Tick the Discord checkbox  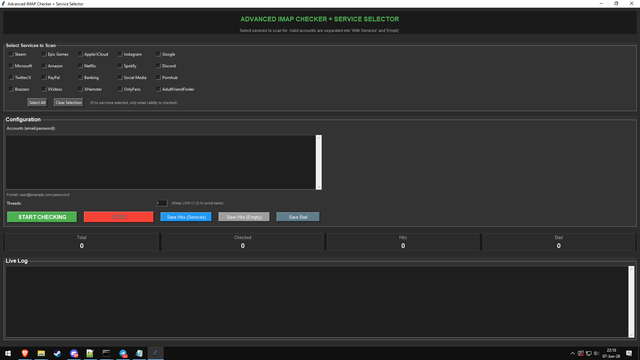click(x=158, y=66)
